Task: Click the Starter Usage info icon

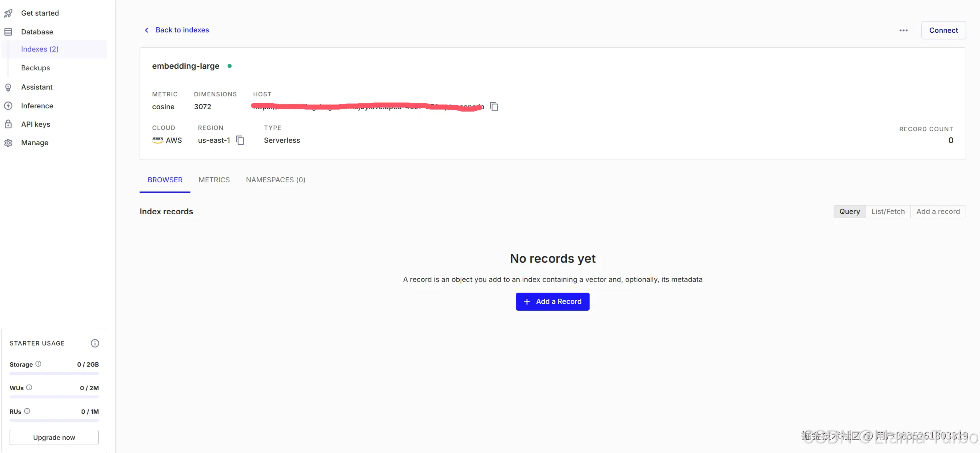Action: pyautogui.click(x=95, y=343)
